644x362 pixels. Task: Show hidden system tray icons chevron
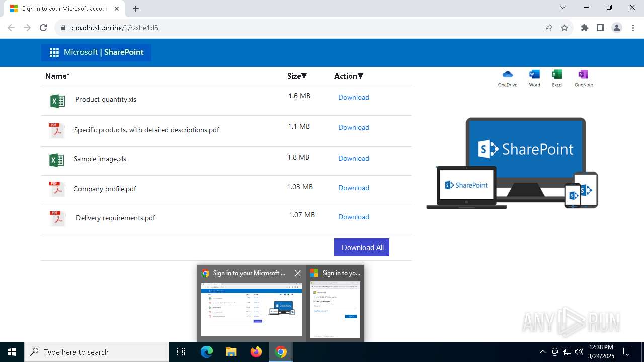[x=542, y=352]
